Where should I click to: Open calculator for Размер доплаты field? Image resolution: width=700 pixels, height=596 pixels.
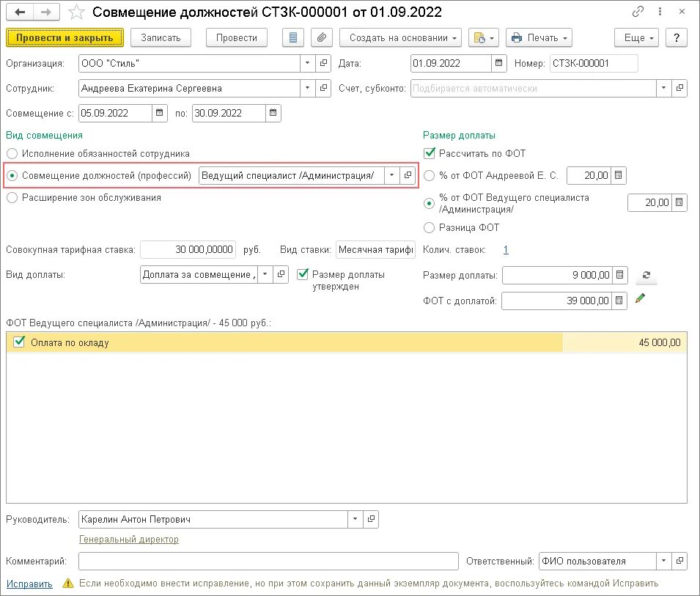point(620,275)
